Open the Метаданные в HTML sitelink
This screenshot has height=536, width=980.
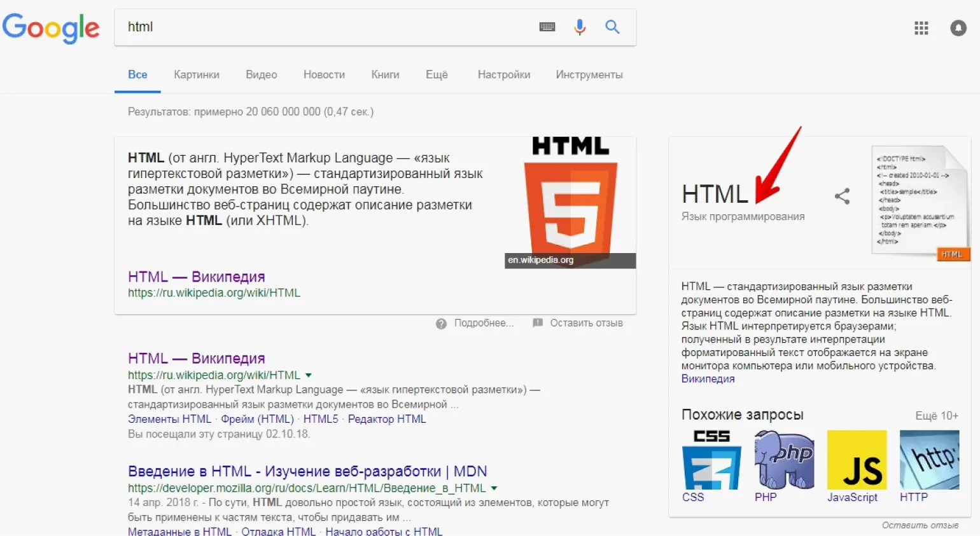[x=179, y=531]
